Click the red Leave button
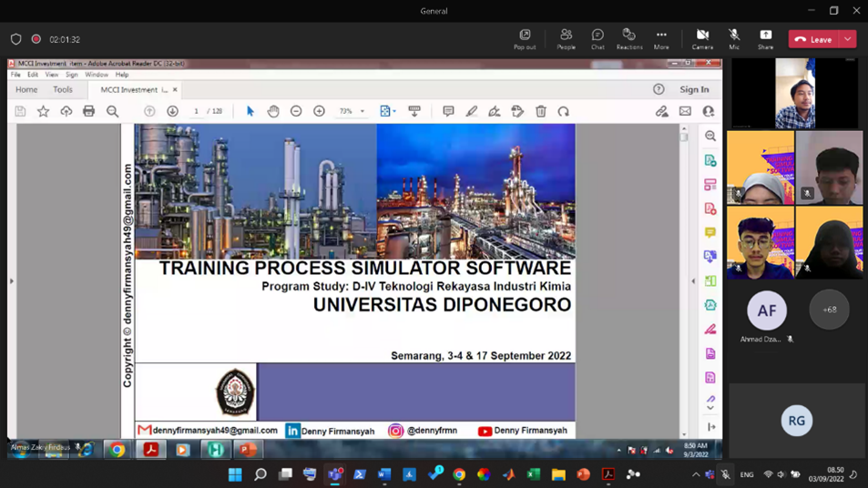This screenshot has width=868, height=488. click(x=813, y=39)
